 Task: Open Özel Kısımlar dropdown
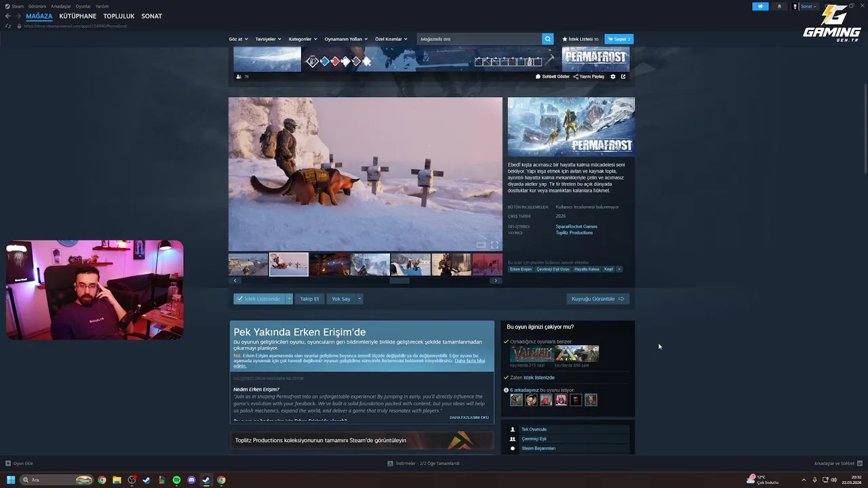pos(391,39)
